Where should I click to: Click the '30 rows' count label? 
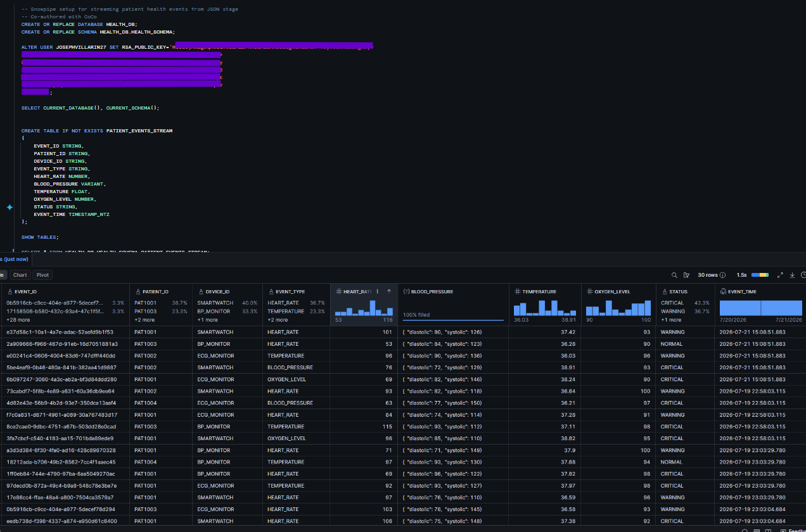(x=707, y=275)
